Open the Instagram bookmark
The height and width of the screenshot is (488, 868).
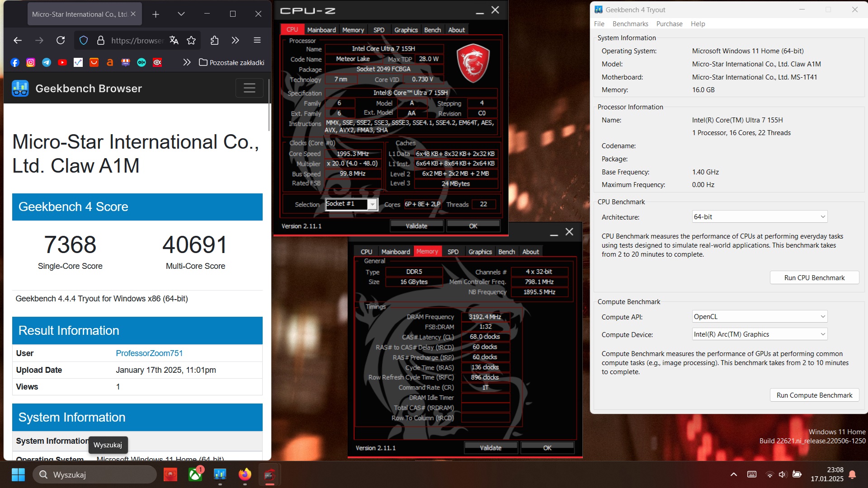tap(31, 62)
